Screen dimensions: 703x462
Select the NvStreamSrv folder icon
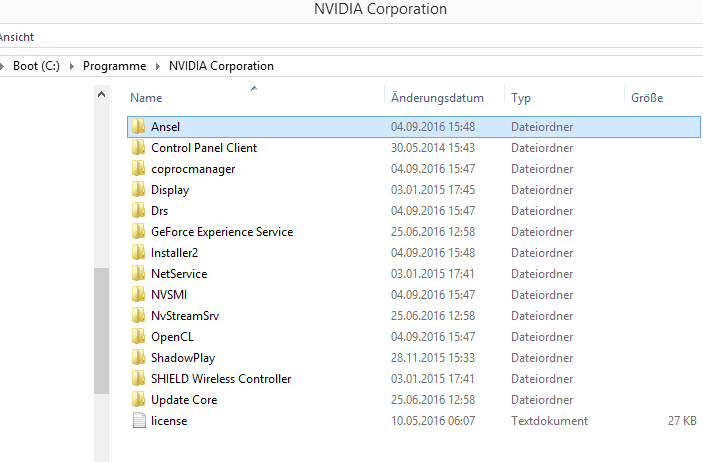tap(139, 316)
